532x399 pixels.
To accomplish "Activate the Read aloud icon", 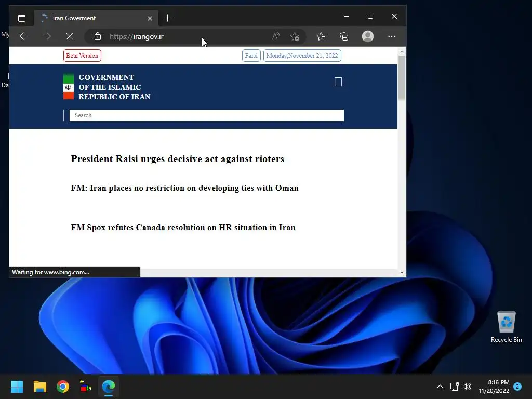I will coord(276,36).
